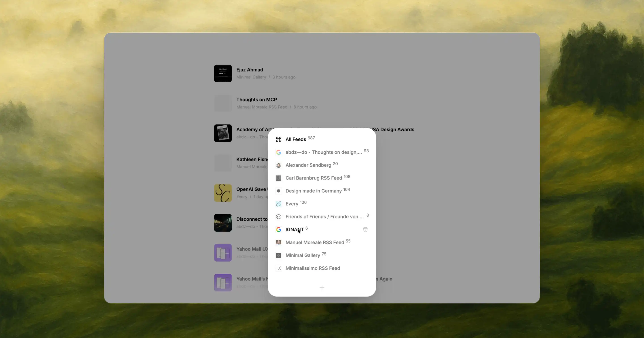
Task: Click Design made in Germany icon
Action: (x=278, y=191)
